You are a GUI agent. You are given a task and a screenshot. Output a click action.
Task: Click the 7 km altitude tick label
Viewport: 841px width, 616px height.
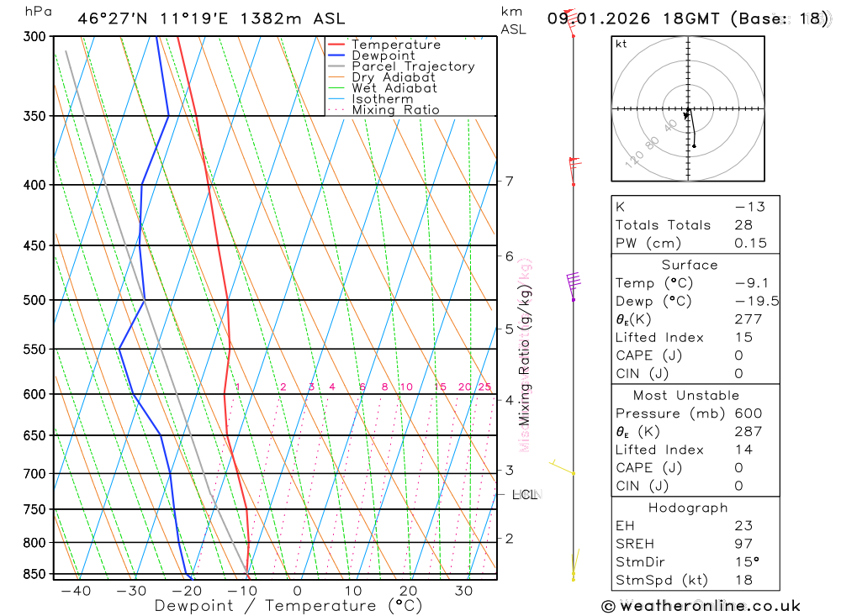[509, 182]
